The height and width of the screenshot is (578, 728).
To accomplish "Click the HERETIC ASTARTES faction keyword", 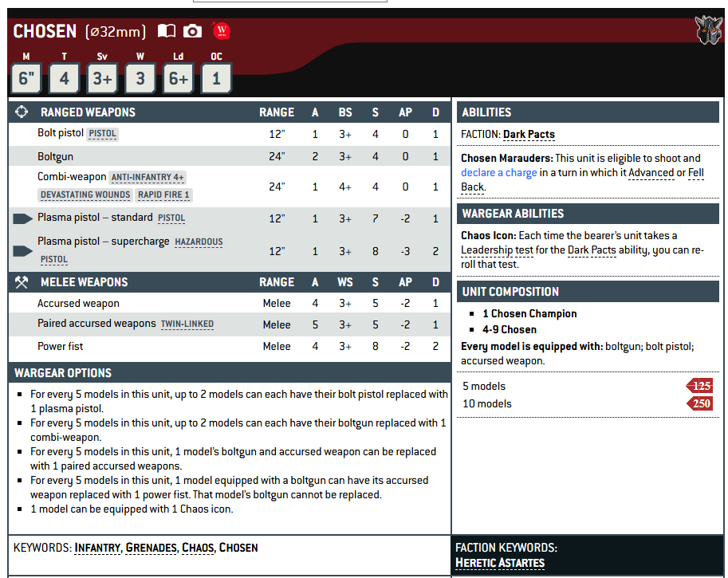I will (500, 563).
